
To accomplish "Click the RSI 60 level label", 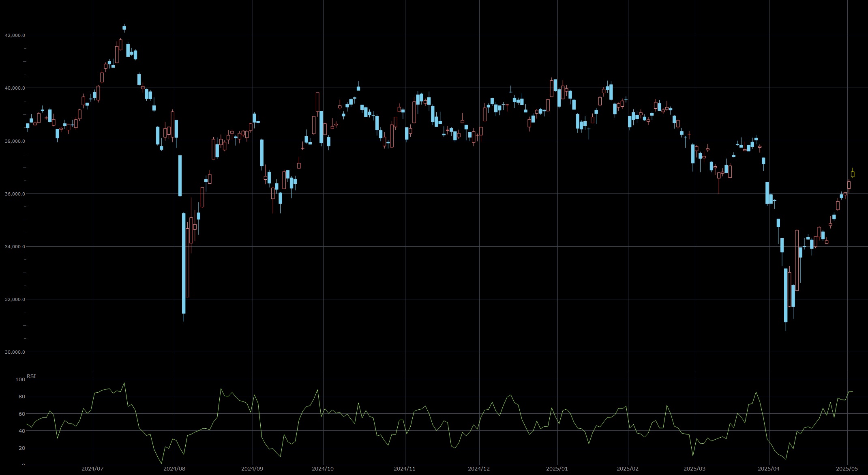I will pyautogui.click(x=21, y=414).
